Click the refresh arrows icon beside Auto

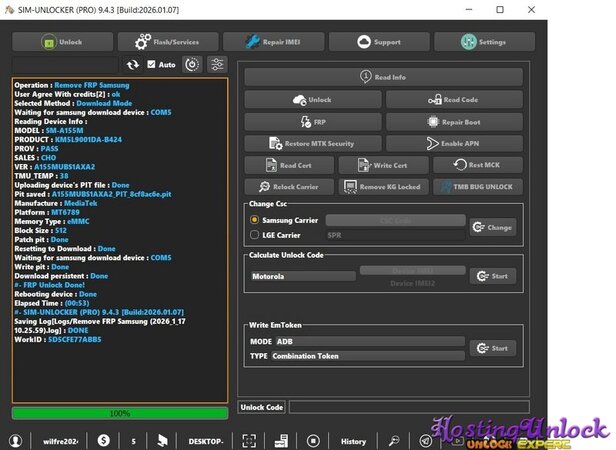tap(132, 64)
